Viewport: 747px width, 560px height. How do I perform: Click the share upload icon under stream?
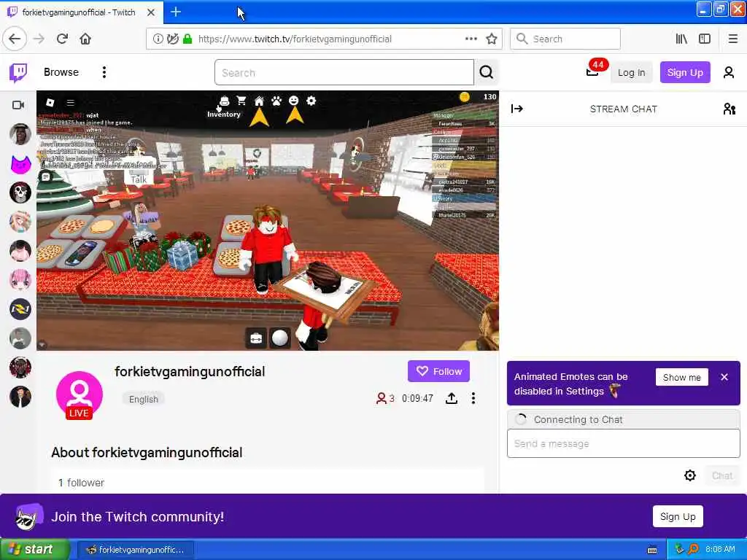pyautogui.click(x=452, y=399)
